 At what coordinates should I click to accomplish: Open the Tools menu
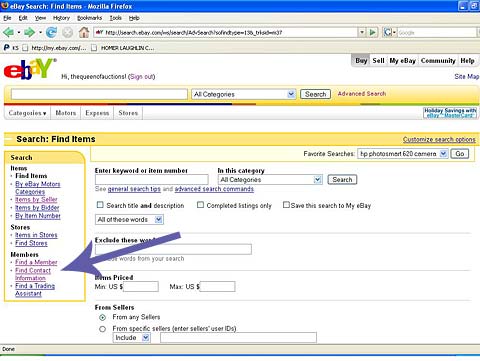115,18
